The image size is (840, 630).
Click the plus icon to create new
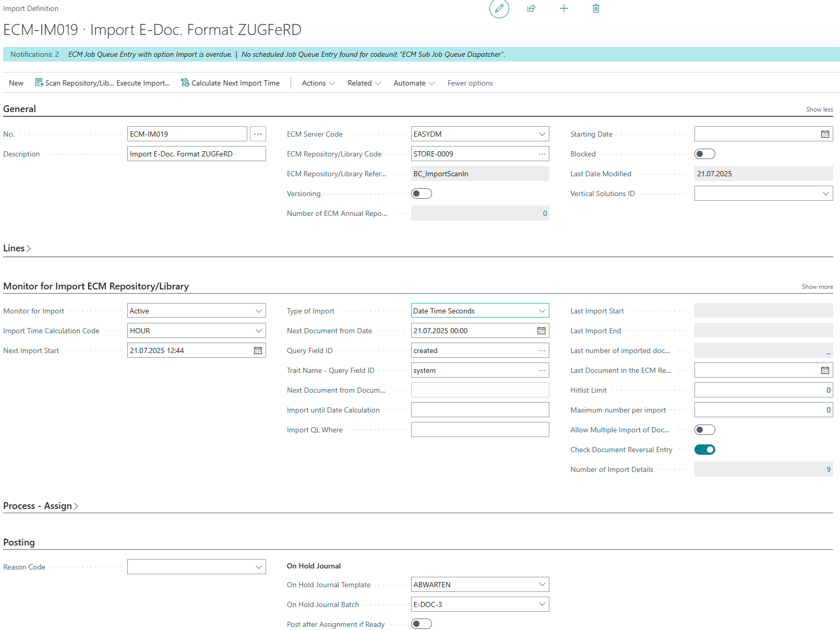tap(563, 8)
